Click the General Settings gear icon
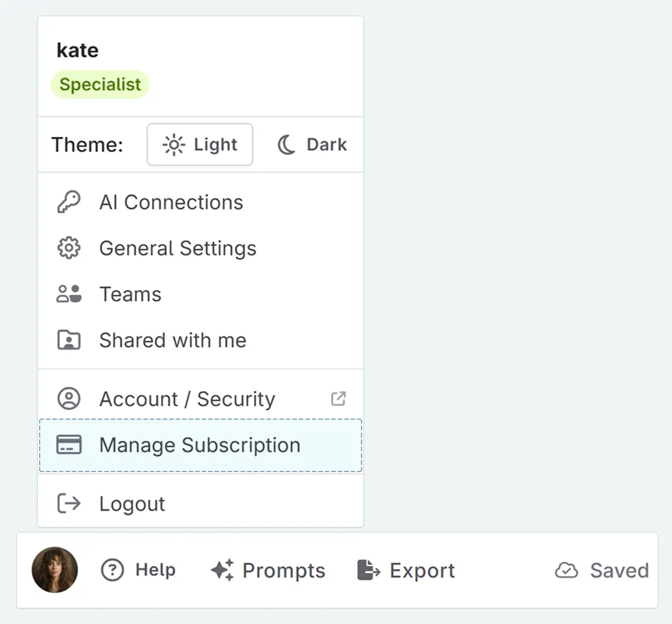Viewport: 672px width, 624px height. tap(69, 248)
